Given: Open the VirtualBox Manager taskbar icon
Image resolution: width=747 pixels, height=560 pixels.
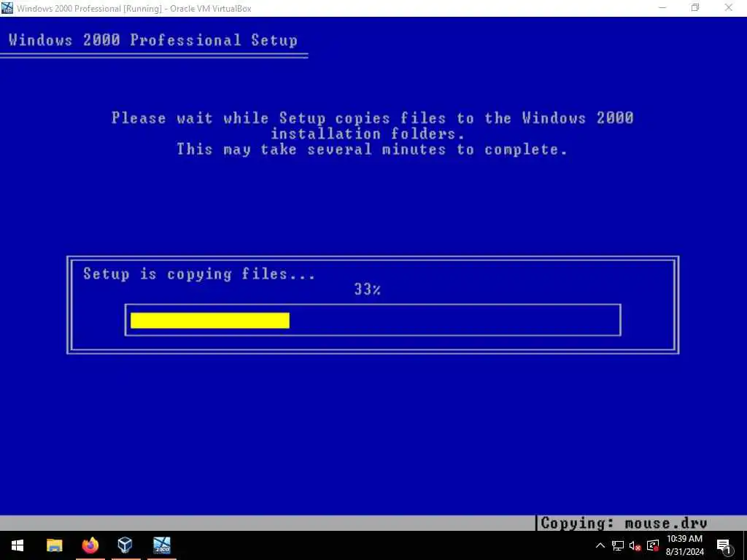Looking at the screenshot, I should [x=125, y=545].
